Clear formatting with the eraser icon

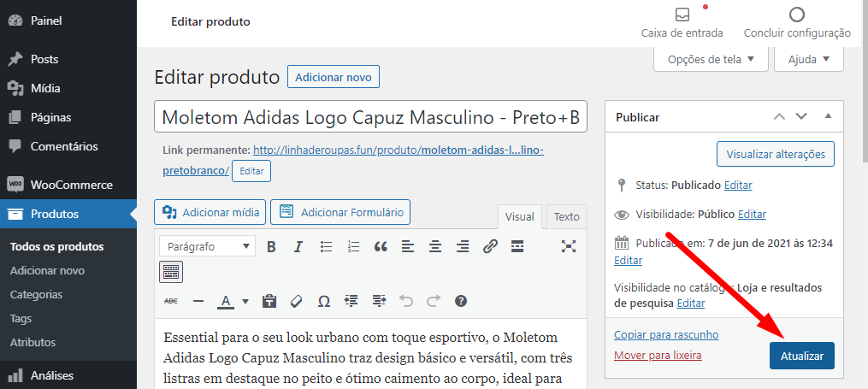coord(297,301)
